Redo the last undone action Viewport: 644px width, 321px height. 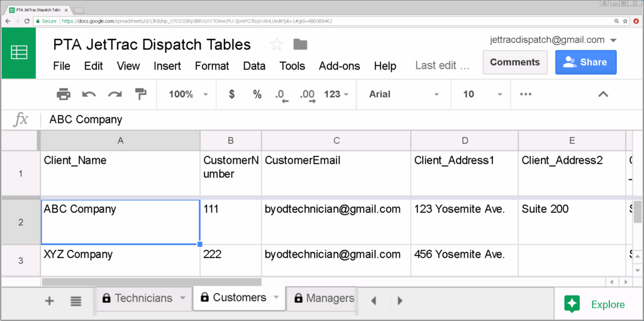(114, 94)
